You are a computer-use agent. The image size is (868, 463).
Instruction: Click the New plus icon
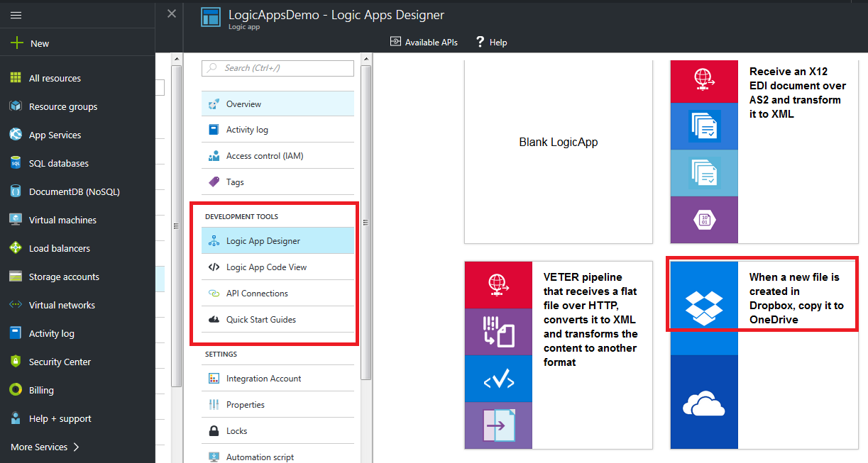(17, 43)
